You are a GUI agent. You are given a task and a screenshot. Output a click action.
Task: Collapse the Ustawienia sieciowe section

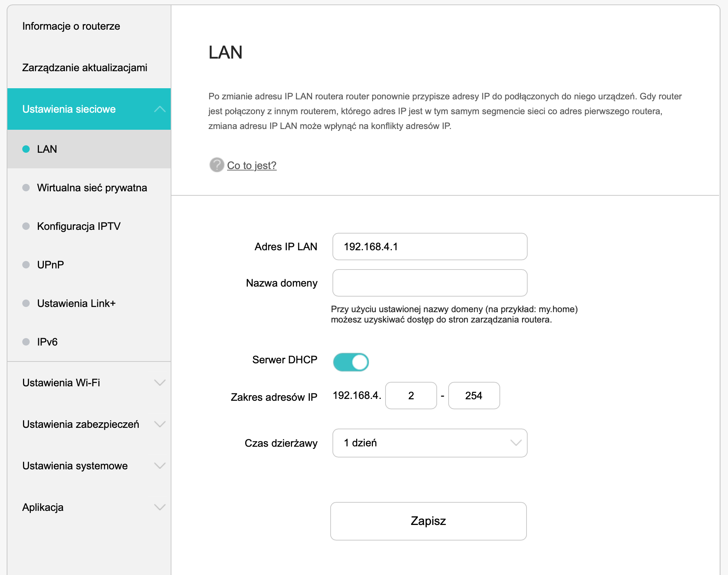point(160,109)
